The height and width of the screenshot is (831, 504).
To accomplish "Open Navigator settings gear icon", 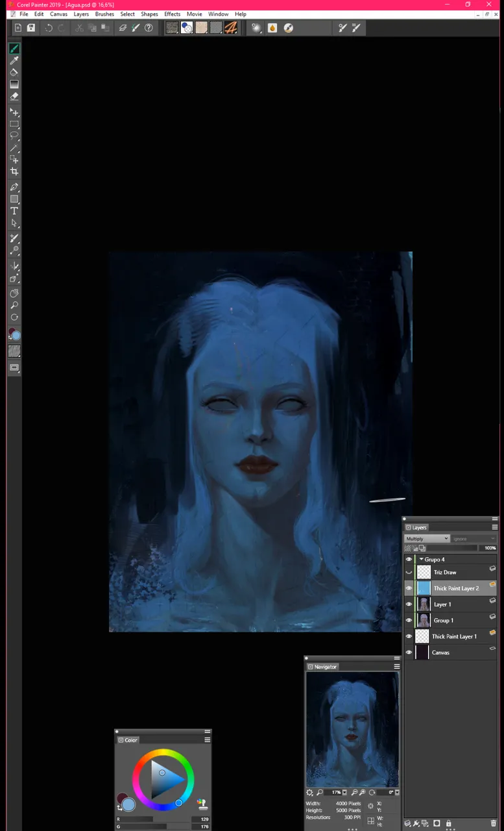I will click(x=310, y=793).
